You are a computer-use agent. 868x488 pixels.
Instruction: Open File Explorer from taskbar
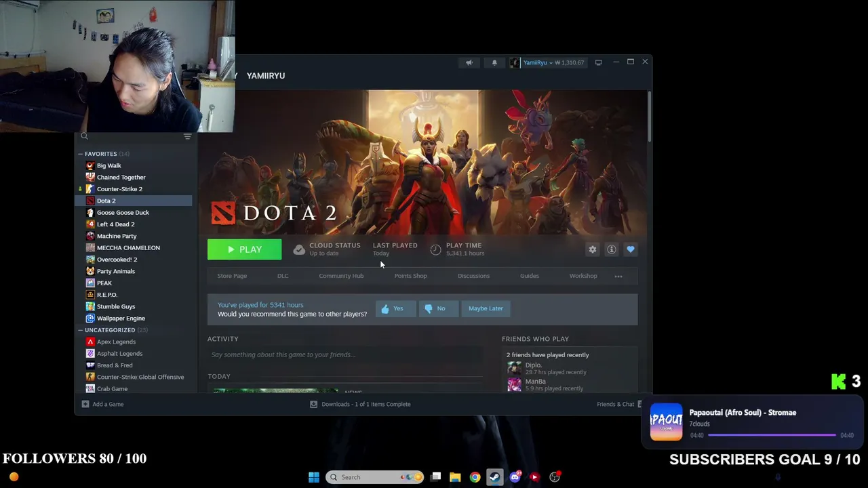tap(455, 477)
